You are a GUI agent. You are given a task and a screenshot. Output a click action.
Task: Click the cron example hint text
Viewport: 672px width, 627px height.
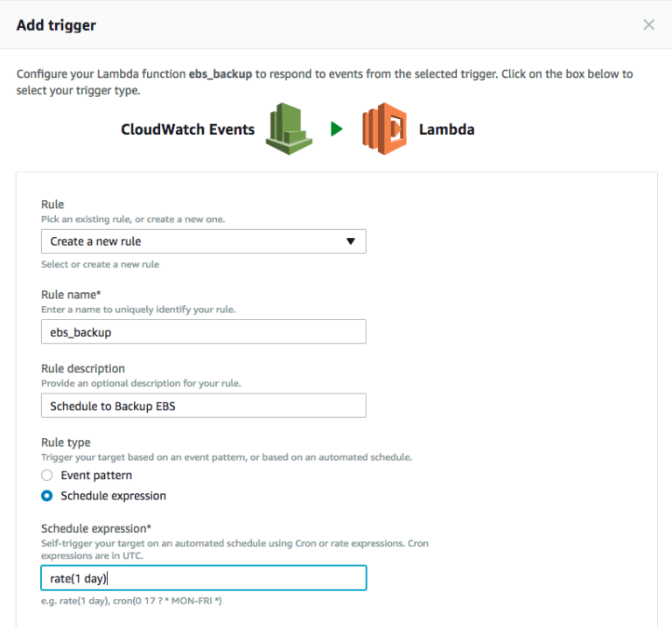(167, 601)
